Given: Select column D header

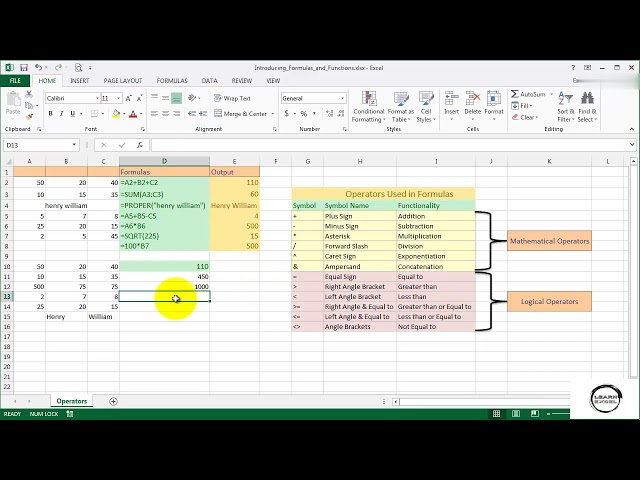Looking at the screenshot, I should [164, 161].
